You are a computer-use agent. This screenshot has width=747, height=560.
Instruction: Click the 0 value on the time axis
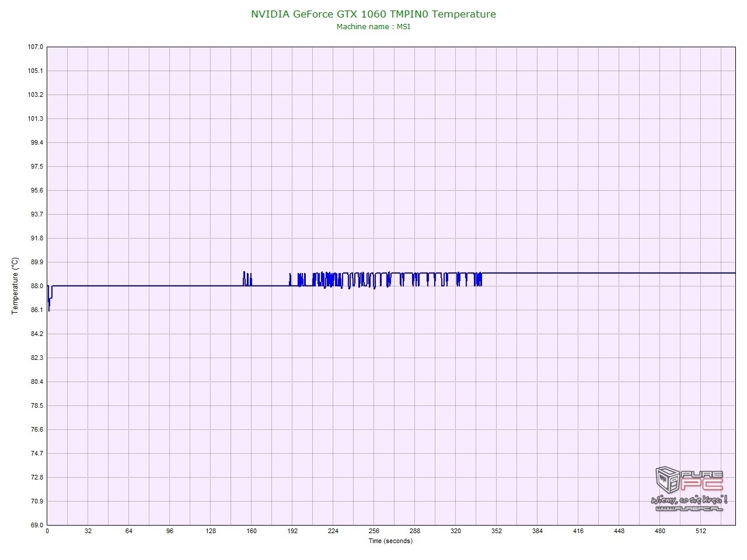click(47, 531)
